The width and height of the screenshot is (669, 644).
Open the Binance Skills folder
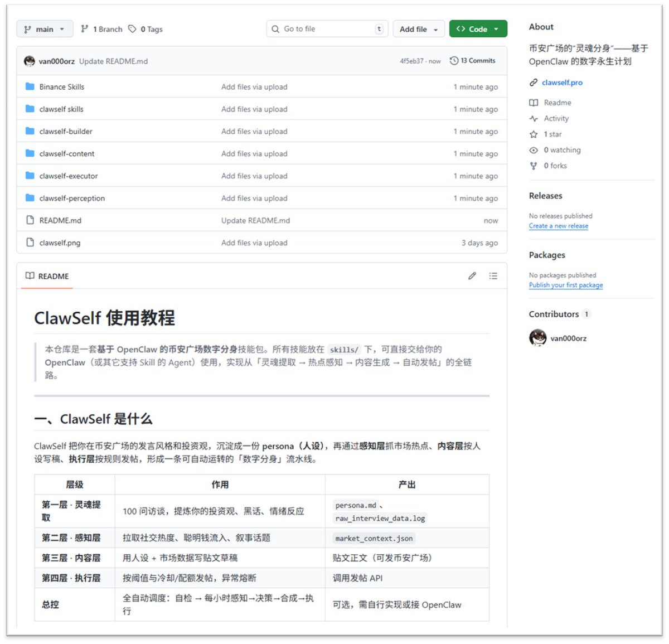click(62, 86)
